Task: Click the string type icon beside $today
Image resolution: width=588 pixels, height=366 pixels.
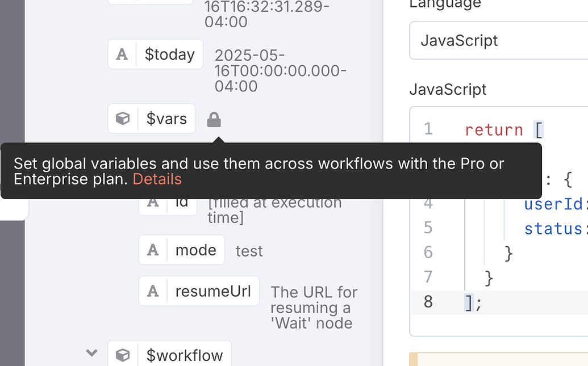Action: [123, 54]
